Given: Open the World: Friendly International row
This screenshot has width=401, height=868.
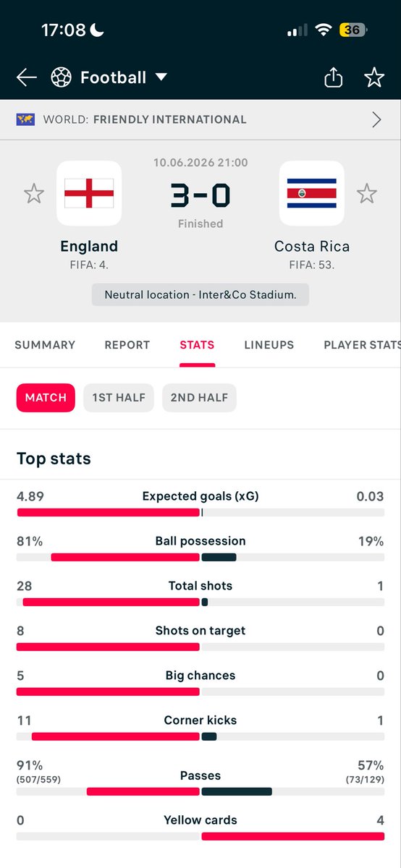Looking at the screenshot, I should click(x=200, y=119).
